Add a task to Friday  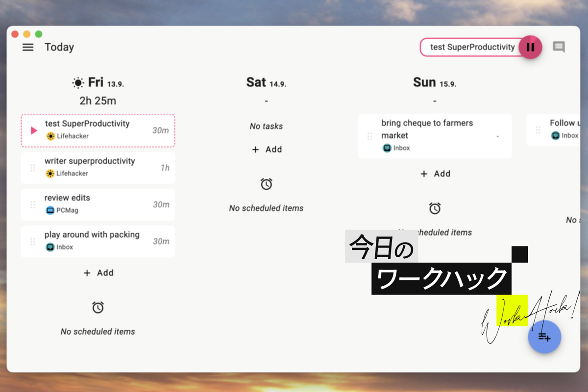(98, 273)
